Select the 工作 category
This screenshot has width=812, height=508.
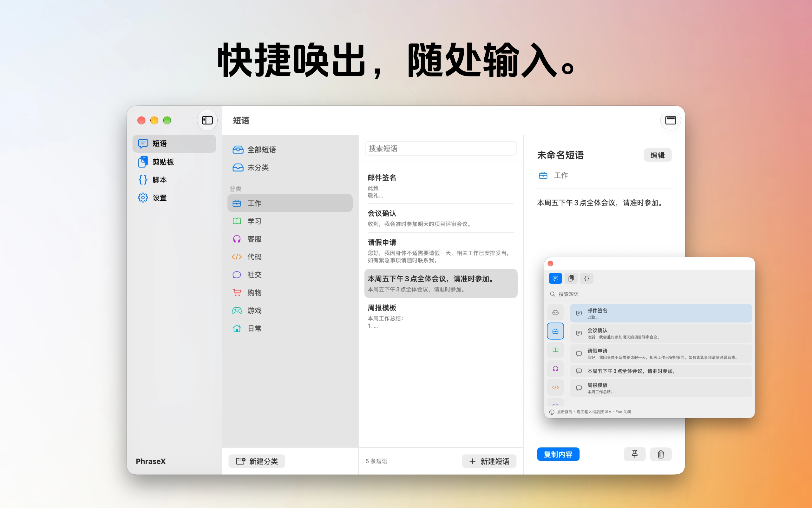pyautogui.click(x=290, y=203)
